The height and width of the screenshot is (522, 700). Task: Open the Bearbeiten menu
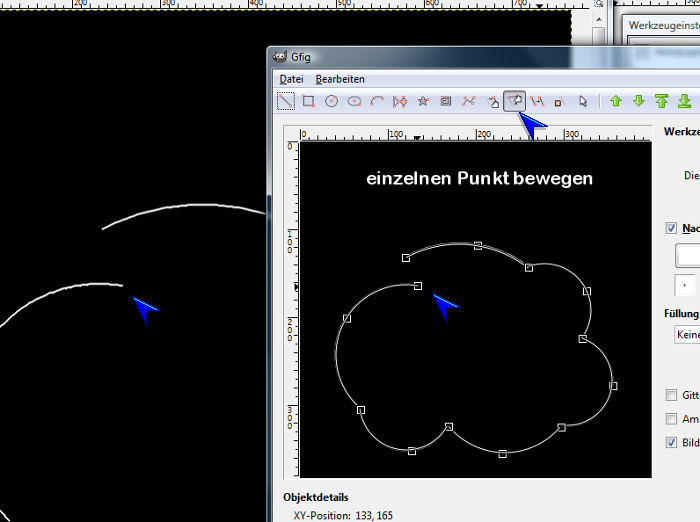point(340,79)
